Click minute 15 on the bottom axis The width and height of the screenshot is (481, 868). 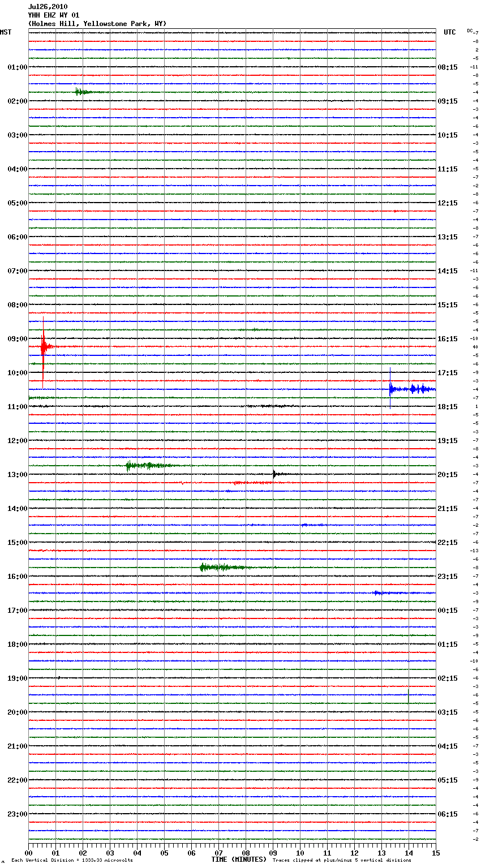[436, 853]
